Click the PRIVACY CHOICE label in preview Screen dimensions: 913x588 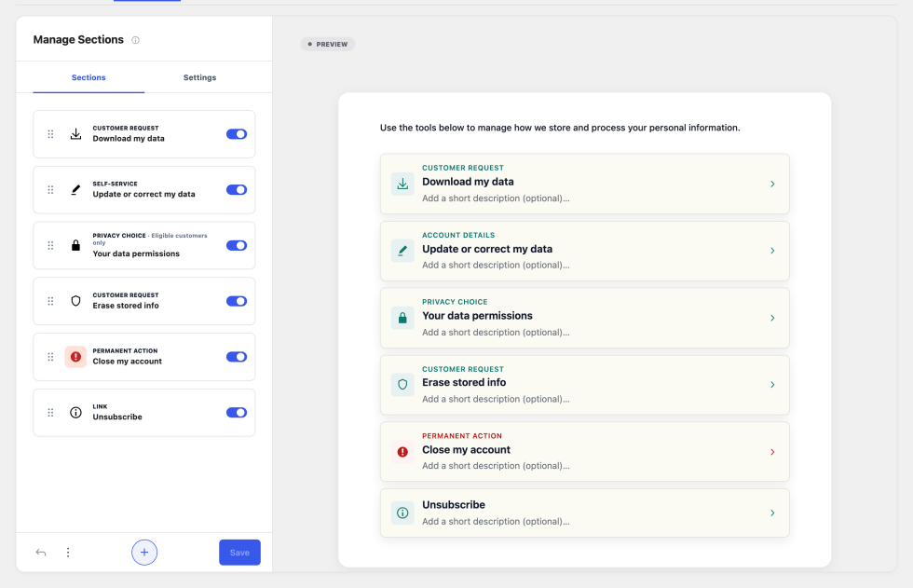point(455,302)
